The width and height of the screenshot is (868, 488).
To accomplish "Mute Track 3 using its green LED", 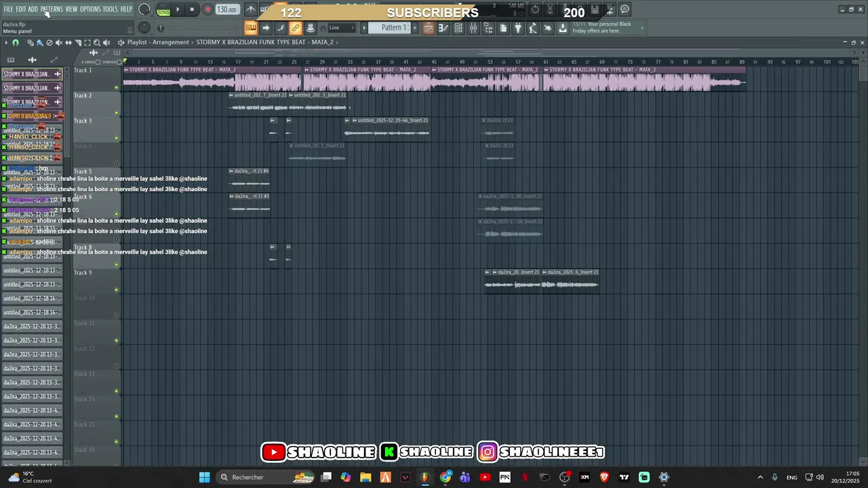I will coord(117,138).
